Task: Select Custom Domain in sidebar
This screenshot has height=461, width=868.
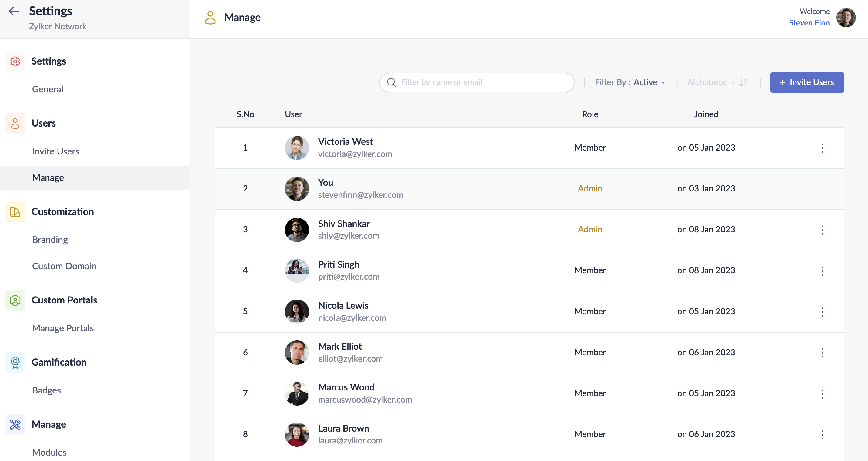Action: [64, 266]
